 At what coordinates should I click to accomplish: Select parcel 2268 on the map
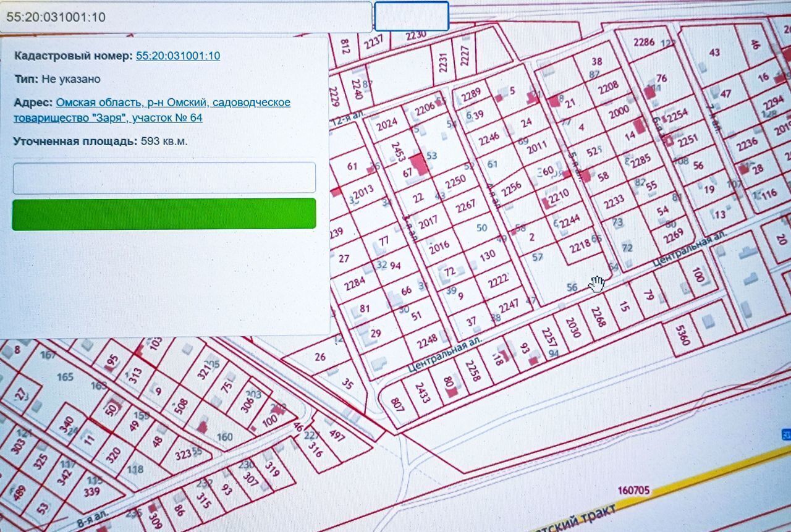point(598,317)
